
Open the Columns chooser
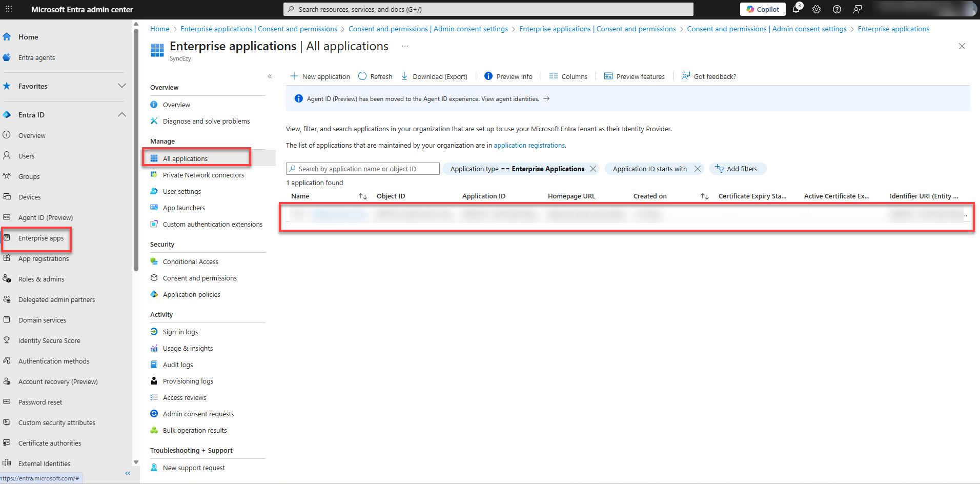coord(568,76)
